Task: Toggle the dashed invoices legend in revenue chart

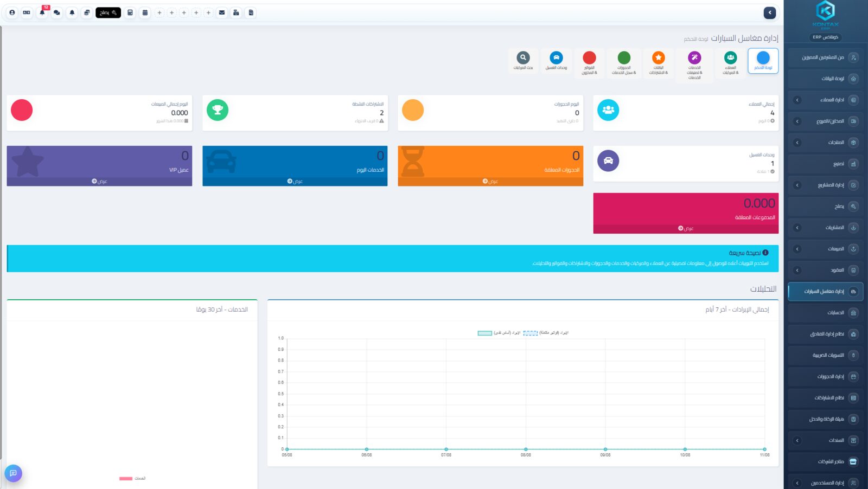Action: tap(545, 333)
